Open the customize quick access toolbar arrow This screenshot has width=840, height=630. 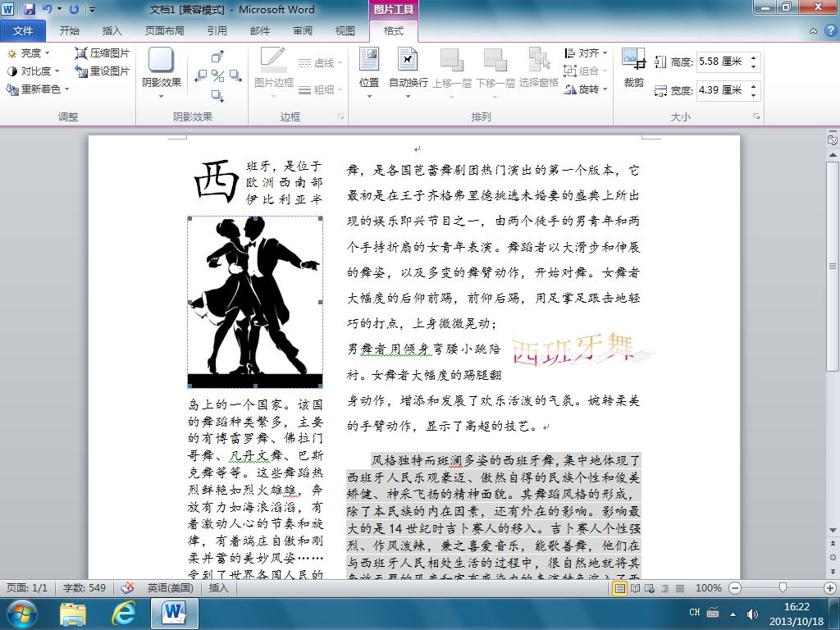(92, 9)
